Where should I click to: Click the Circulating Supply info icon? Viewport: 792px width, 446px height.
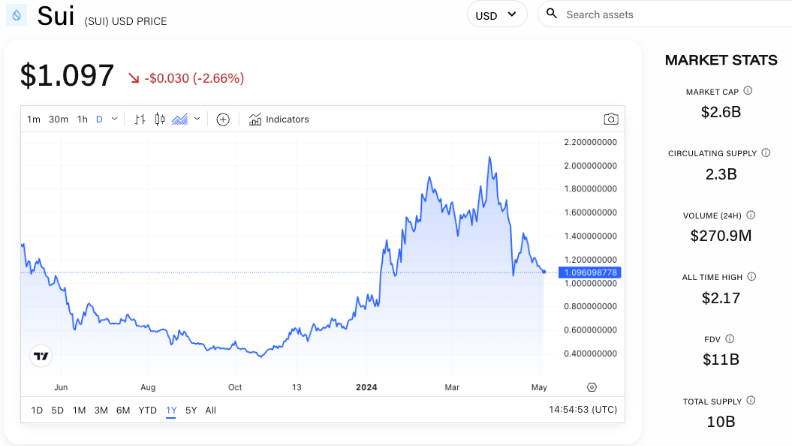766,153
